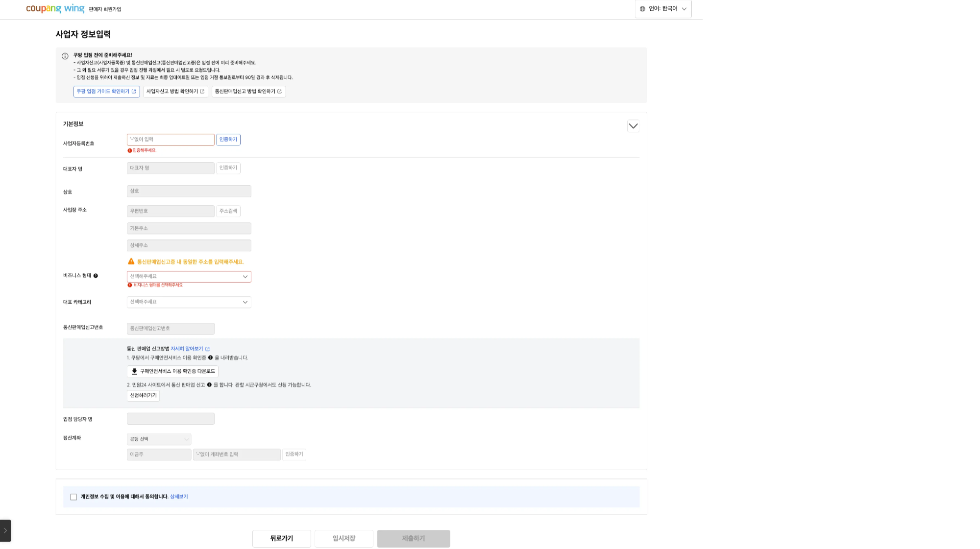The image size is (980, 549).
Task: Click the 구매안전서비스 이용 확인증 다운로드 button
Action: (x=172, y=371)
